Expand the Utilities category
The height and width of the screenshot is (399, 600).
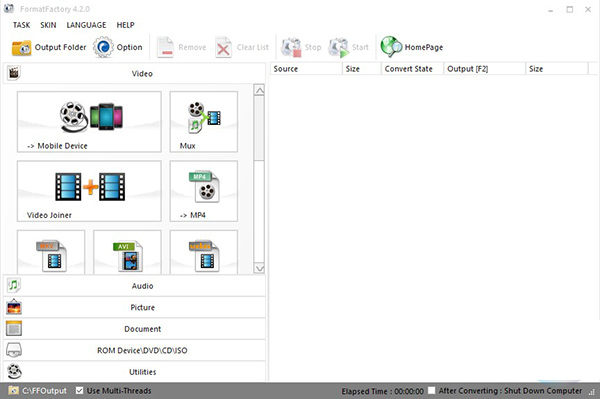point(134,371)
